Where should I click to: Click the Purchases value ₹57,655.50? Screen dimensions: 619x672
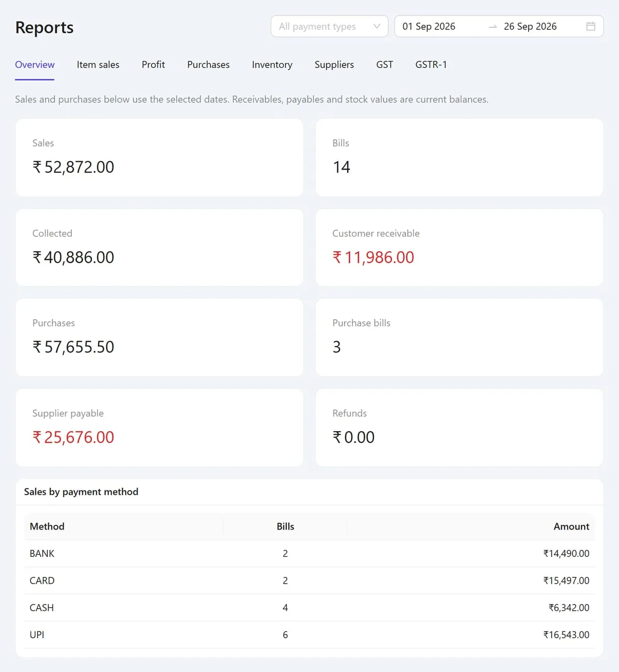73,347
